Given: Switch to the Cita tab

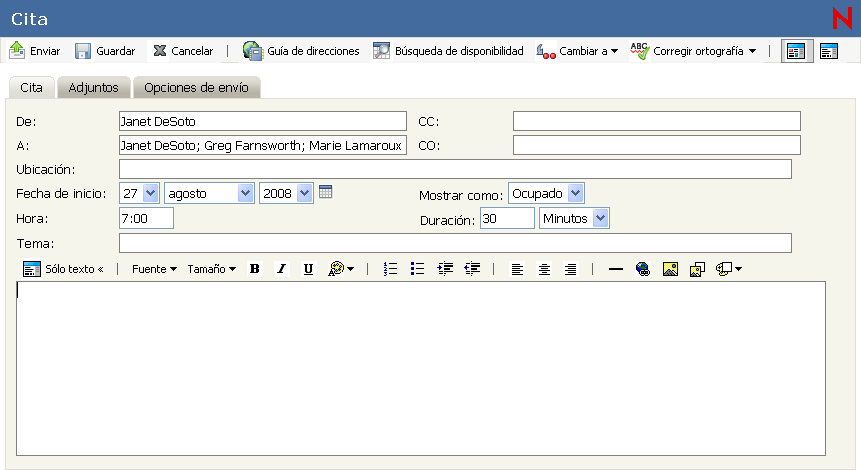Looking at the screenshot, I should [31, 87].
